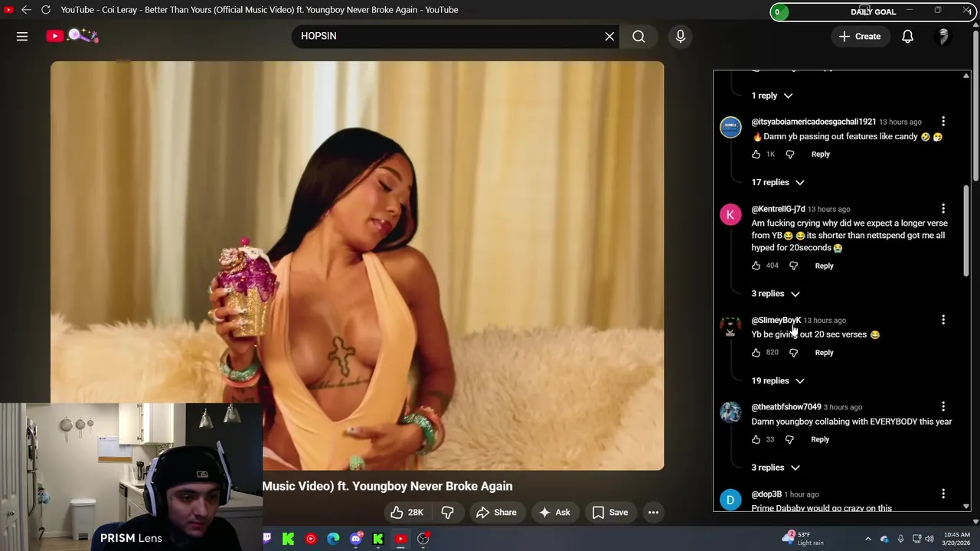Viewport: 980px width, 551px height.
Task: Reload the page with the refresh icon
Action: (x=46, y=10)
